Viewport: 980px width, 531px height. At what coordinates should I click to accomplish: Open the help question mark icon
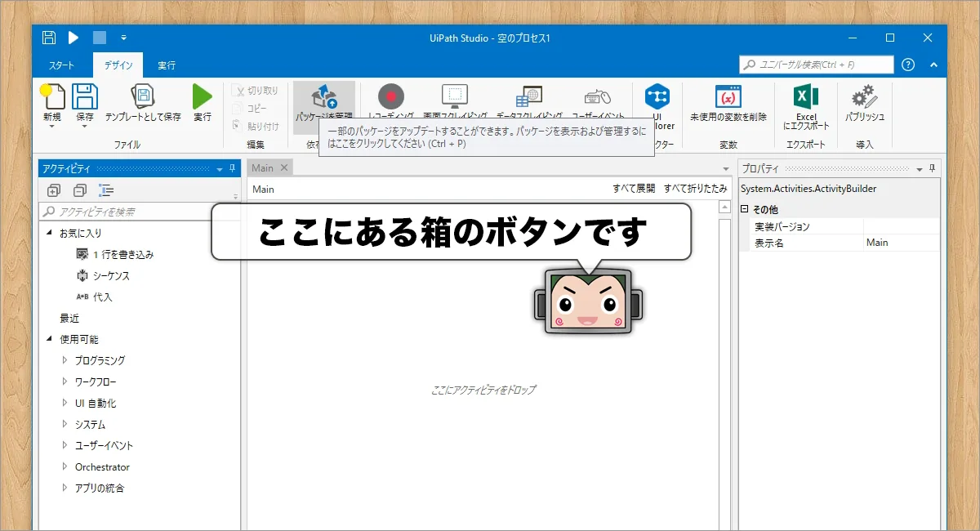coord(908,65)
